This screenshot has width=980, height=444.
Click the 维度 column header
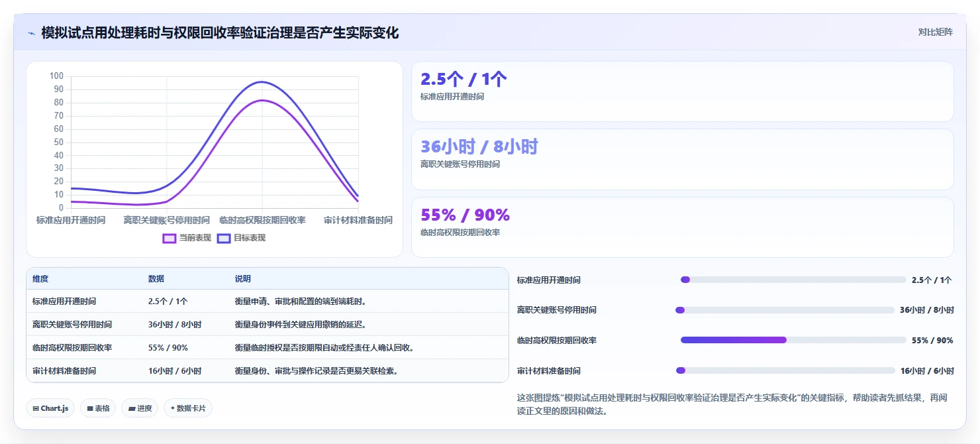[40, 279]
